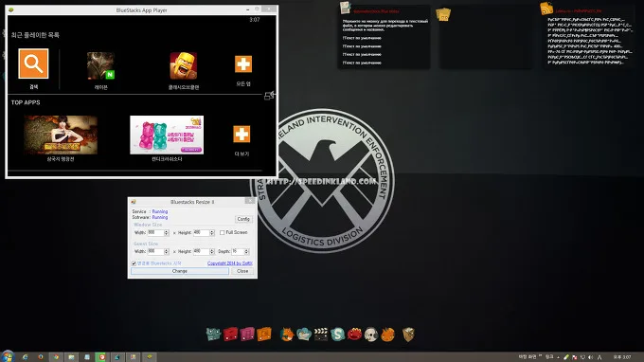
Task: Launch the Firefox fox dock icon
Action: click(x=287, y=335)
